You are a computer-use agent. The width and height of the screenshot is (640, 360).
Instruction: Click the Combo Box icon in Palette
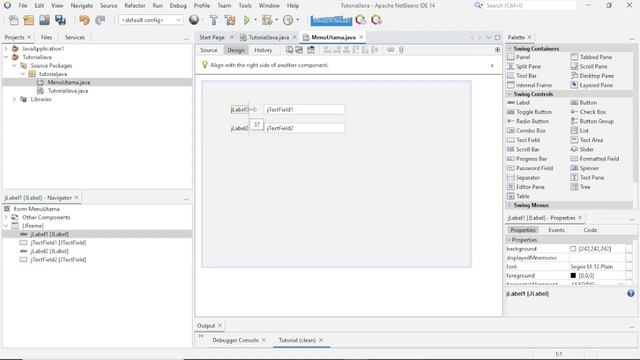tap(511, 131)
